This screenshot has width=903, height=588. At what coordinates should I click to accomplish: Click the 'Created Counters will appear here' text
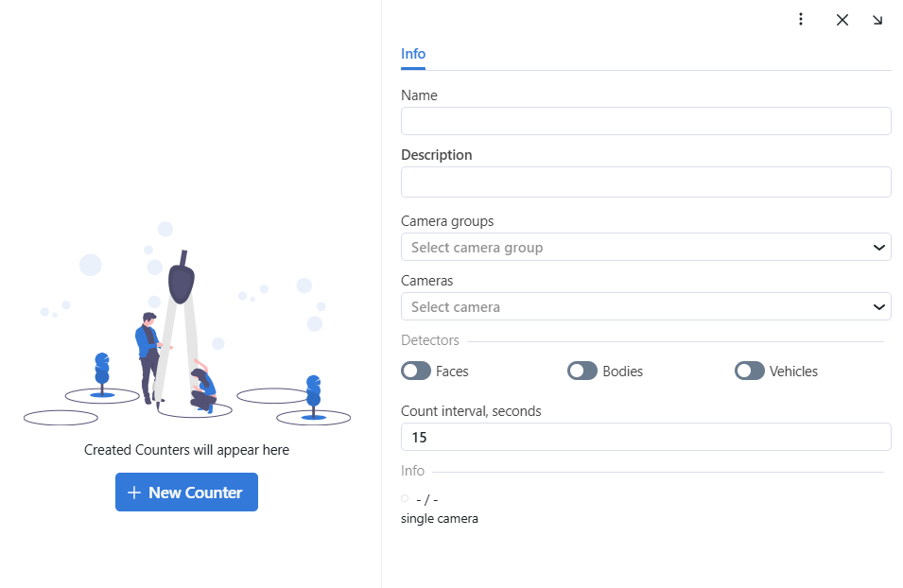click(186, 450)
